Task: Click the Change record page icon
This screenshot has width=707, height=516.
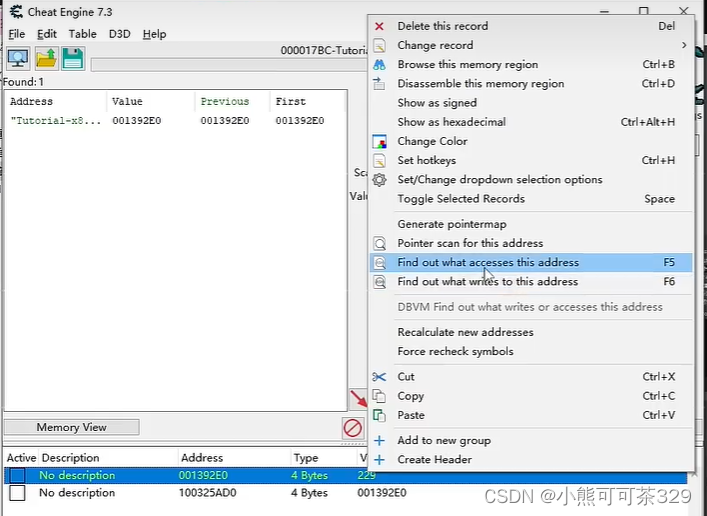Action: [379, 46]
